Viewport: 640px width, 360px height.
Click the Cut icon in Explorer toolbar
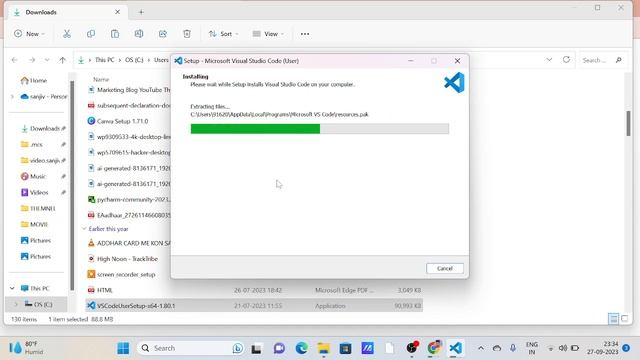[67, 34]
